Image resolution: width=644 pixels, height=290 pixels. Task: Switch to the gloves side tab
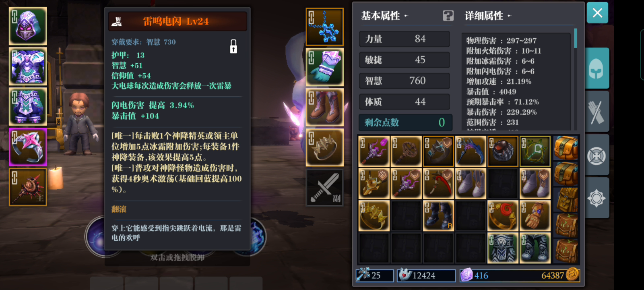(x=597, y=112)
